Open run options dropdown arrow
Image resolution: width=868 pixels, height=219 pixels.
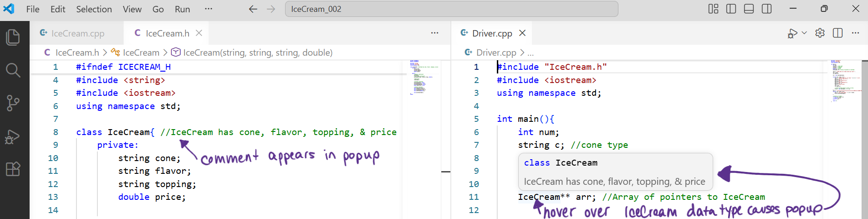point(804,33)
